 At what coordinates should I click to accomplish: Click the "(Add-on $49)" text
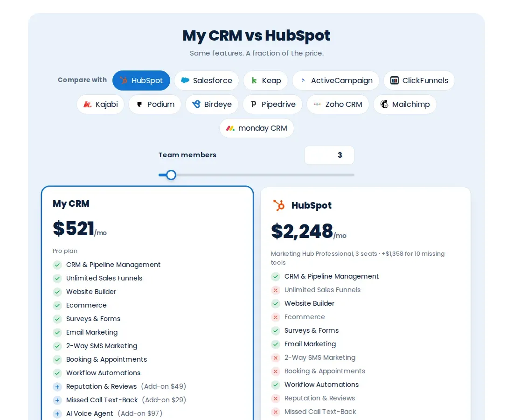point(164,386)
